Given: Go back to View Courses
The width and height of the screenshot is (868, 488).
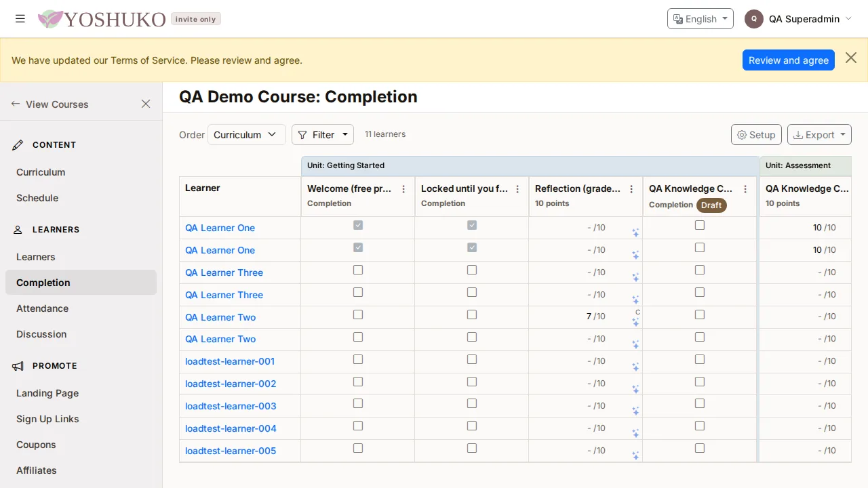Looking at the screenshot, I should 50,104.
